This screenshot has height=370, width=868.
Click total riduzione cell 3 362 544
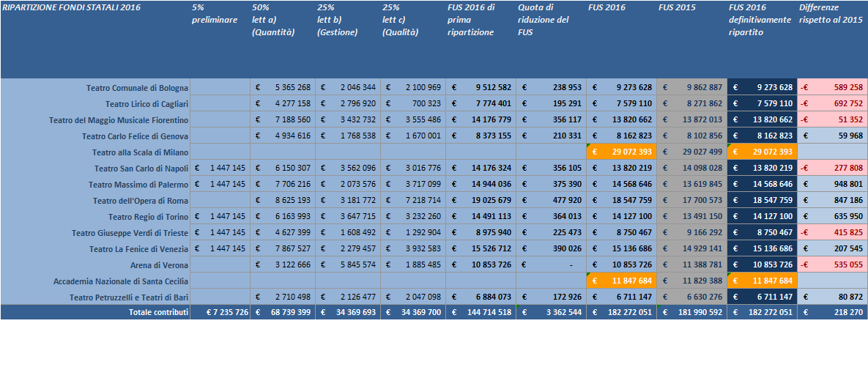tap(551, 312)
